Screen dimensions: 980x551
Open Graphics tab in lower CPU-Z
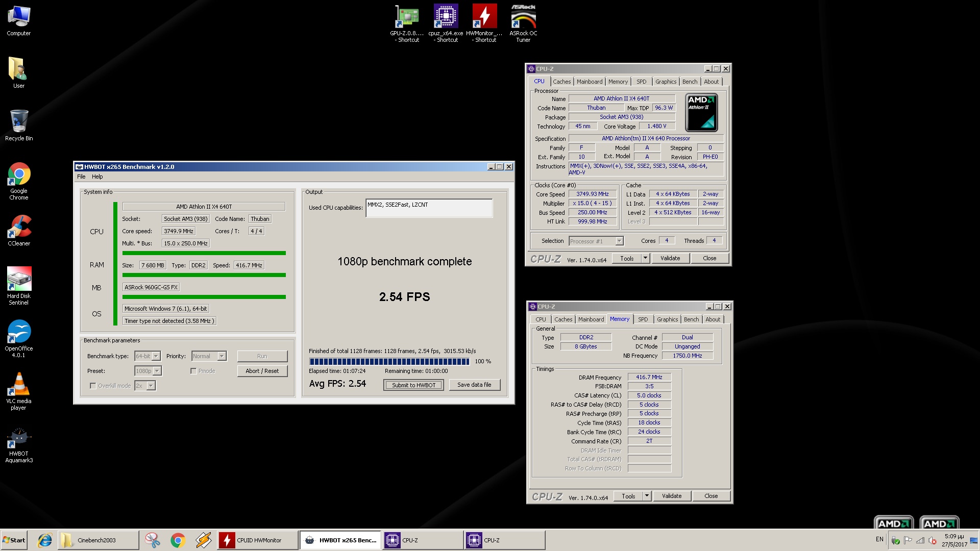668,319
